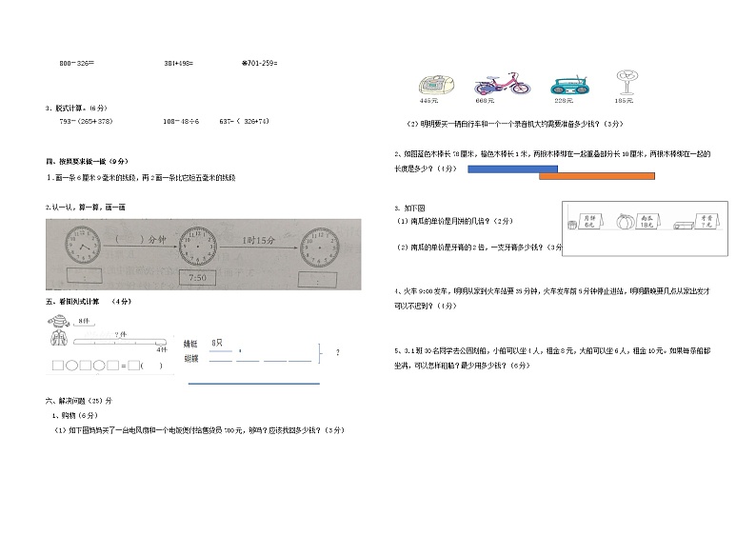Click the middle clock face above 7:50
Screen dimensions: 756x535
pos(198,246)
